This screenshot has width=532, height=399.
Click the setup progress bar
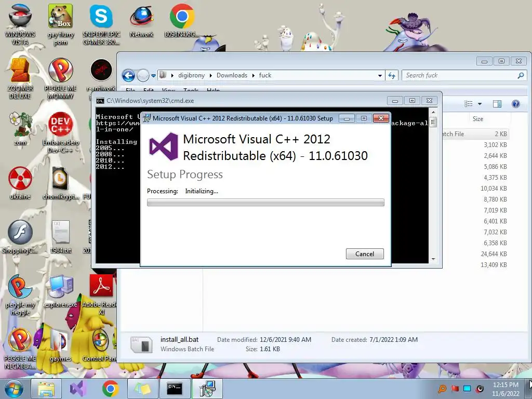point(265,203)
